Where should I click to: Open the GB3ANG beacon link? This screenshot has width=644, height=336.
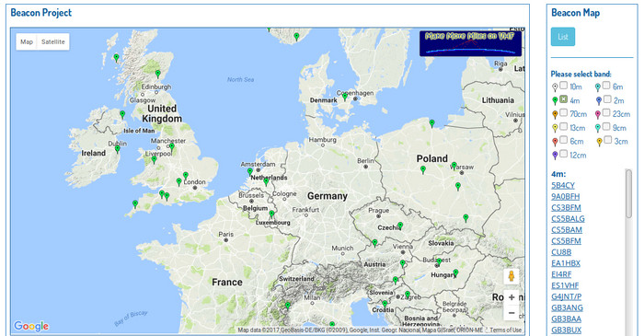click(x=567, y=307)
